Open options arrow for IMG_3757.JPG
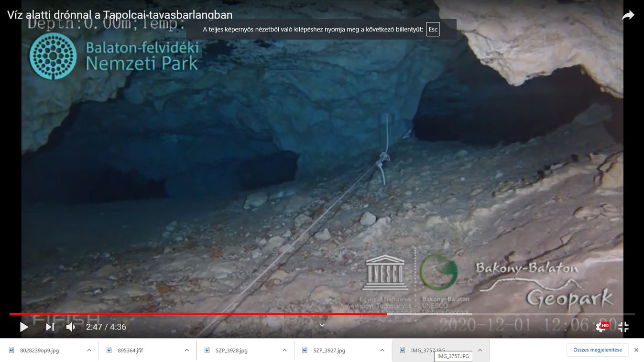 coord(480,350)
